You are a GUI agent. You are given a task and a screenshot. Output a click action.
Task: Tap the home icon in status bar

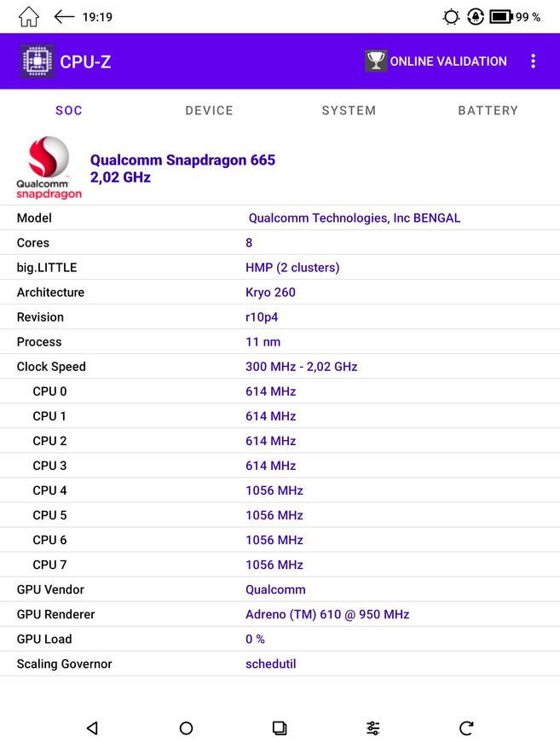29,17
